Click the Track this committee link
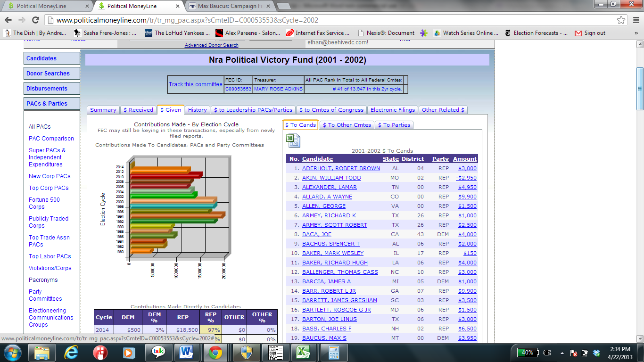The width and height of the screenshot is (644, 362). [196, 84]
